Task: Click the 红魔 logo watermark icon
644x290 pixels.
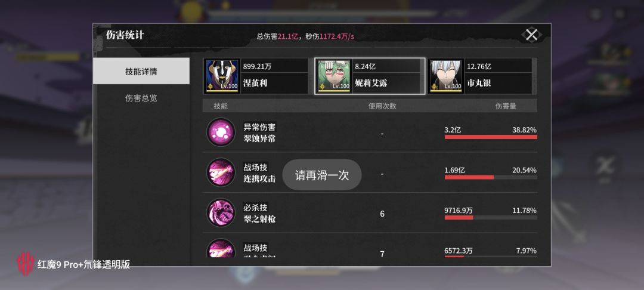Action: tap(25, 264)
